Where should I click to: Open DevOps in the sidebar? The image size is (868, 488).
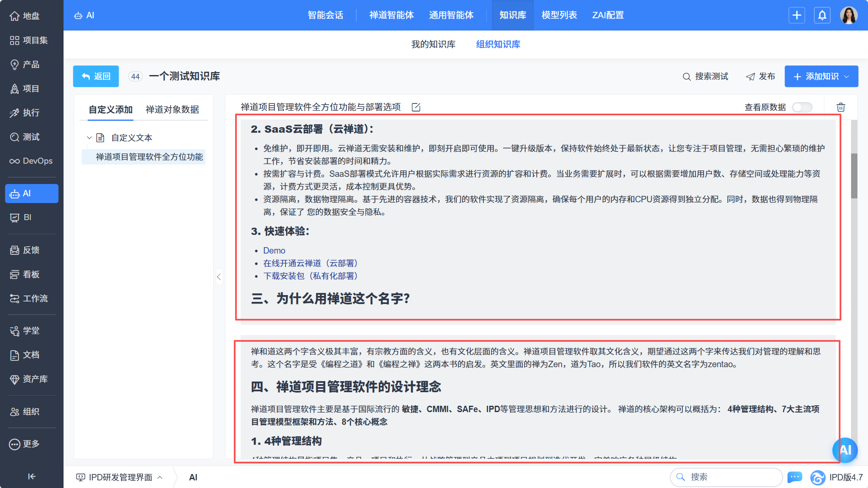pyautogui.click(x=32, y=161)
